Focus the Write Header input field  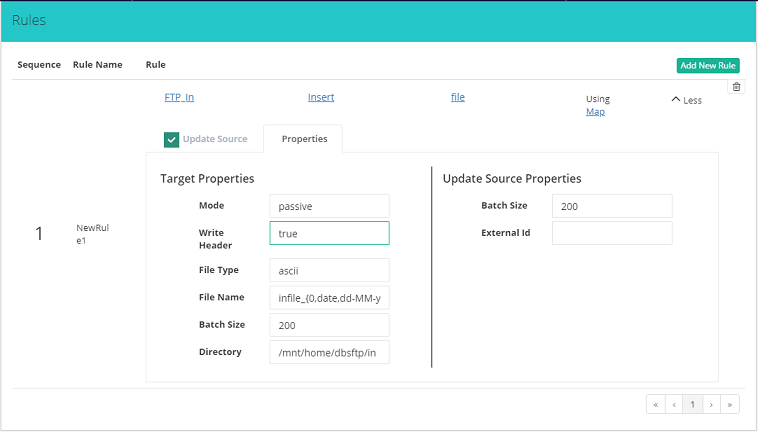click(329, 233)
